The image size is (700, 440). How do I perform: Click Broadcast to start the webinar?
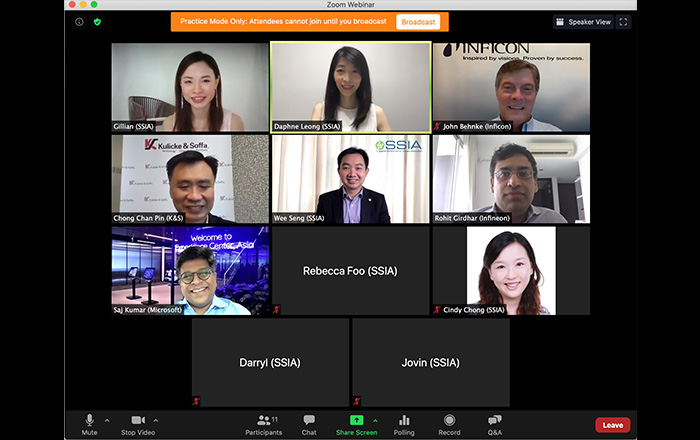pos(418,22)
